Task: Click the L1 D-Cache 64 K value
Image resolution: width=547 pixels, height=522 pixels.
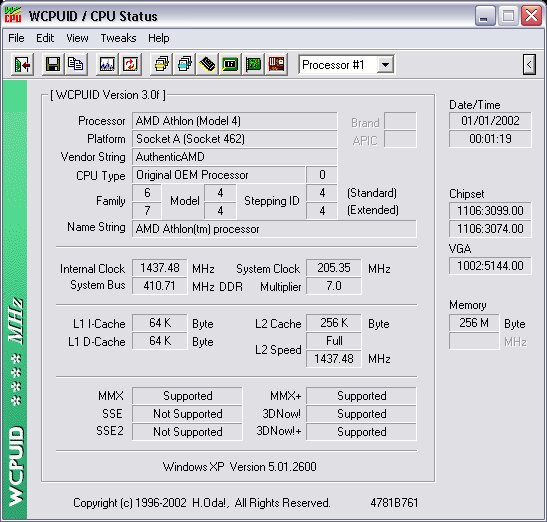Action: (160, 341)
